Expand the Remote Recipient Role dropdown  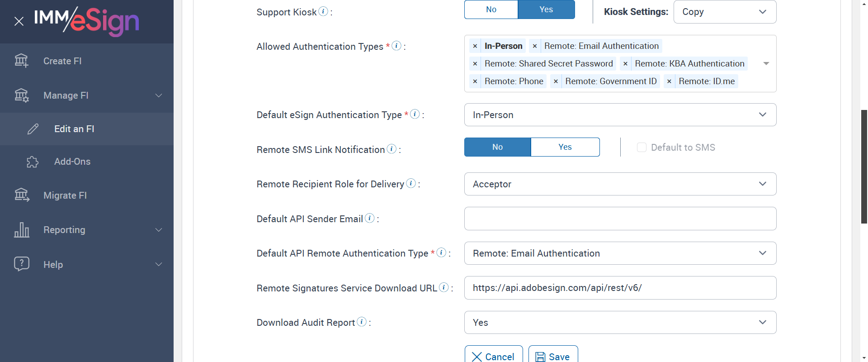(x=620, y=184)
